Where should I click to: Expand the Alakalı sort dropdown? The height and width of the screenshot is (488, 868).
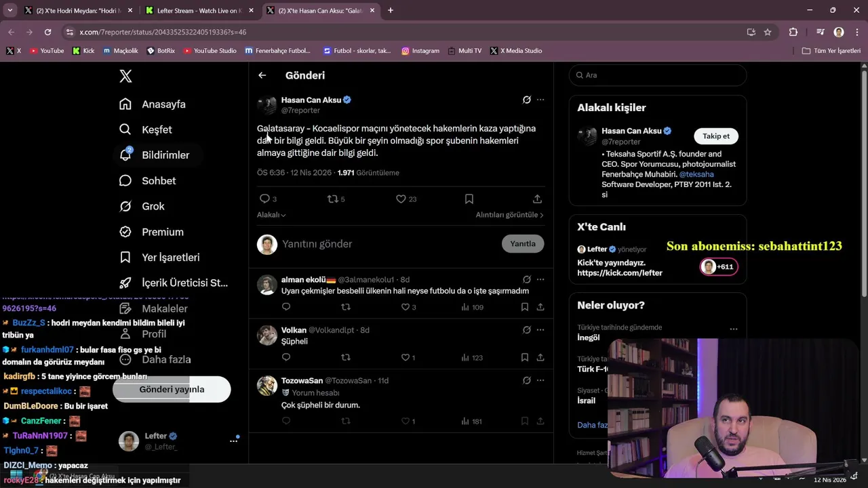coord(271,215)
